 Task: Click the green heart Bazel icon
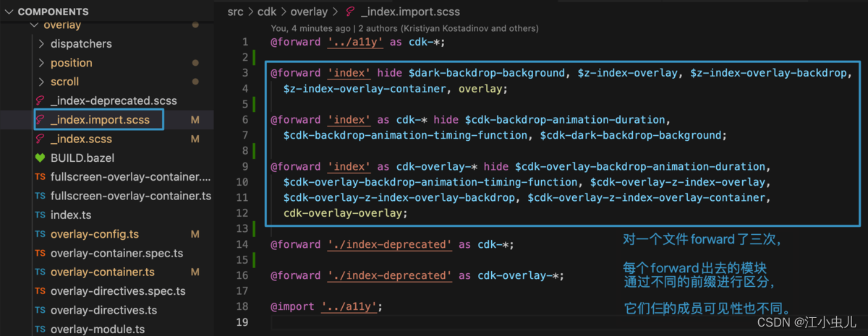point(41,158)
